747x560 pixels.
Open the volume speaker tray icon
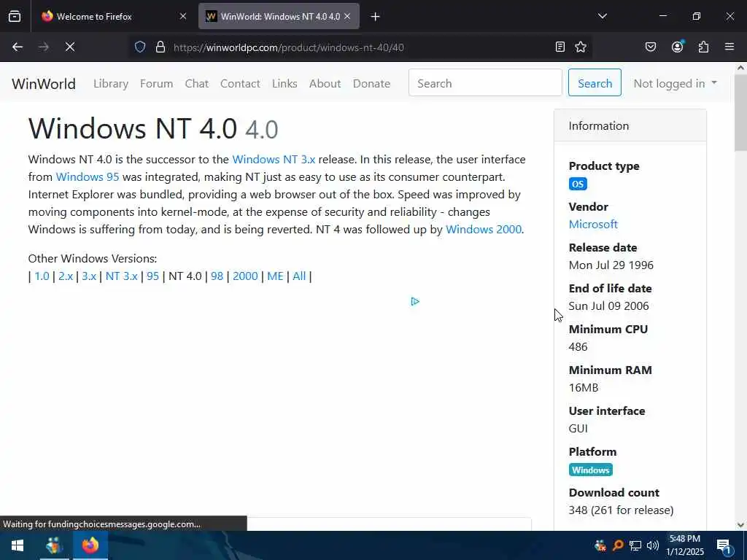pyautogui.click(x=653, y=545)
